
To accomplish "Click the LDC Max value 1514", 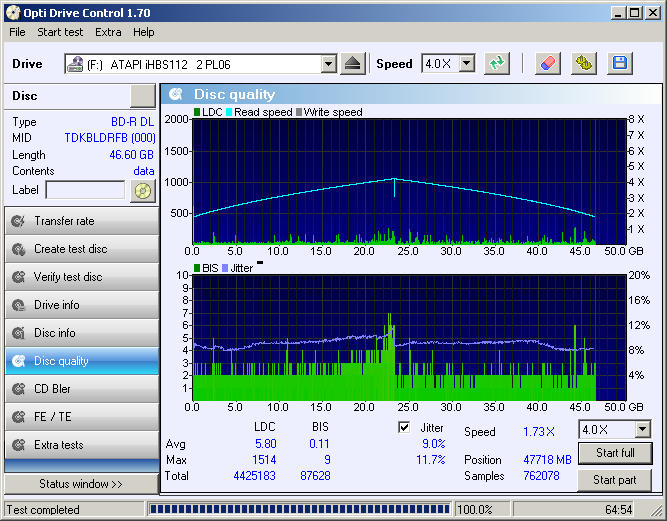I will tap(264, 460).
